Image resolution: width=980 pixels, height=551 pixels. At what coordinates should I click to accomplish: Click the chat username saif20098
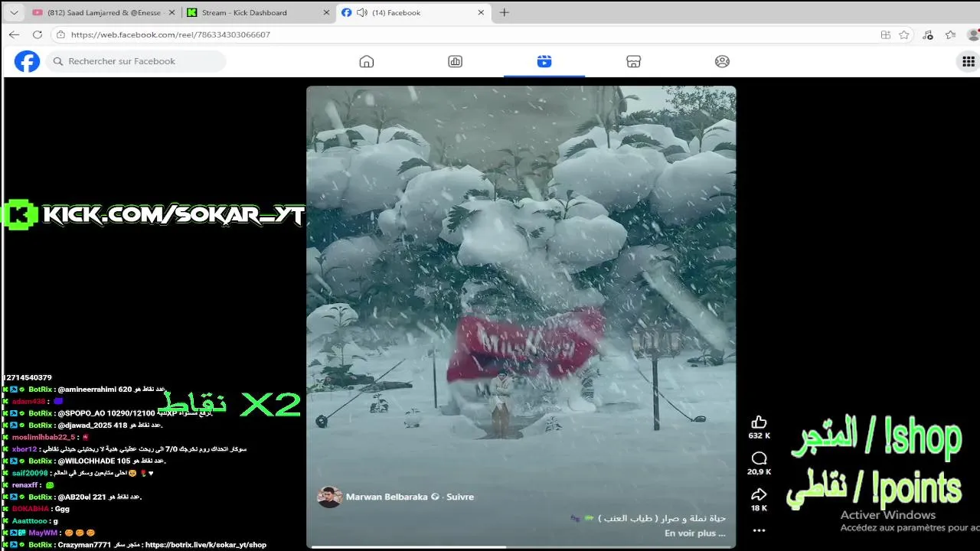point(29,473)
